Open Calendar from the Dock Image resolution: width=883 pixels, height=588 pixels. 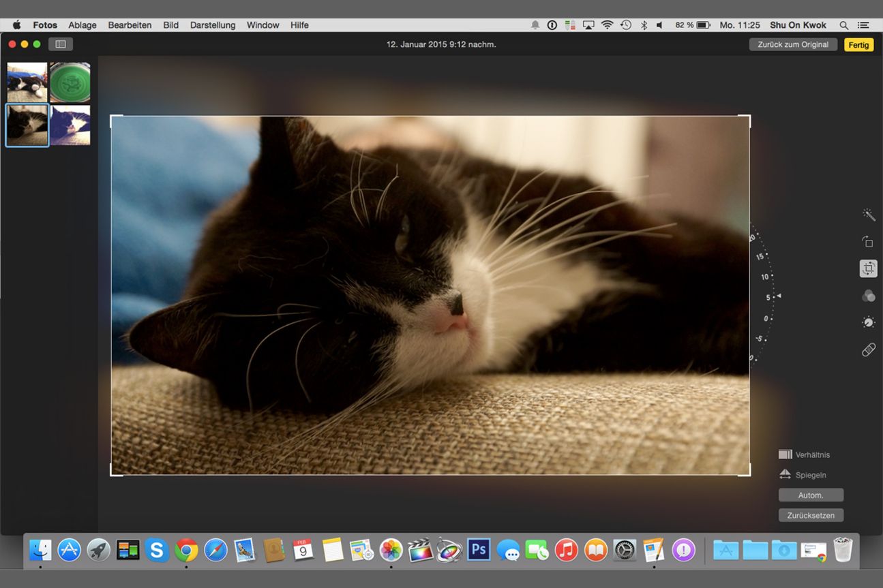click(x=303, y=549)
